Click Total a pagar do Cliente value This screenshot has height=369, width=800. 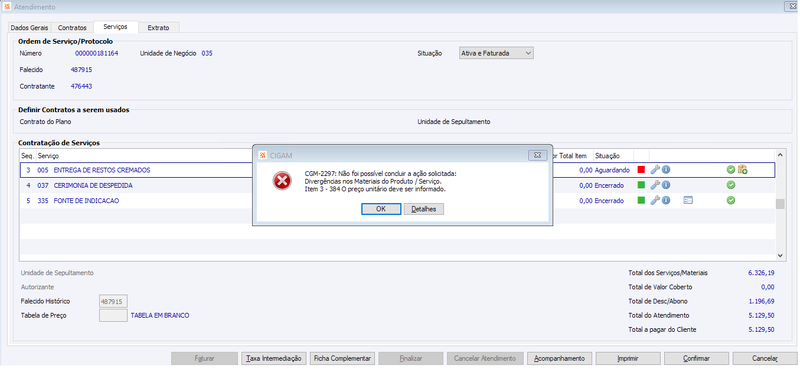[761, 330]
